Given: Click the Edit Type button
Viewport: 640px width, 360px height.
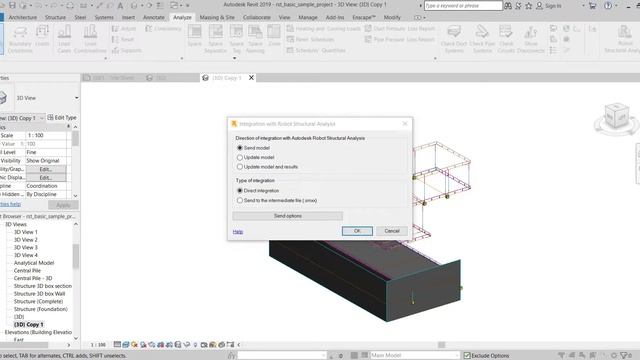Looking at the screenshot, I should click(x=62, y=118).
